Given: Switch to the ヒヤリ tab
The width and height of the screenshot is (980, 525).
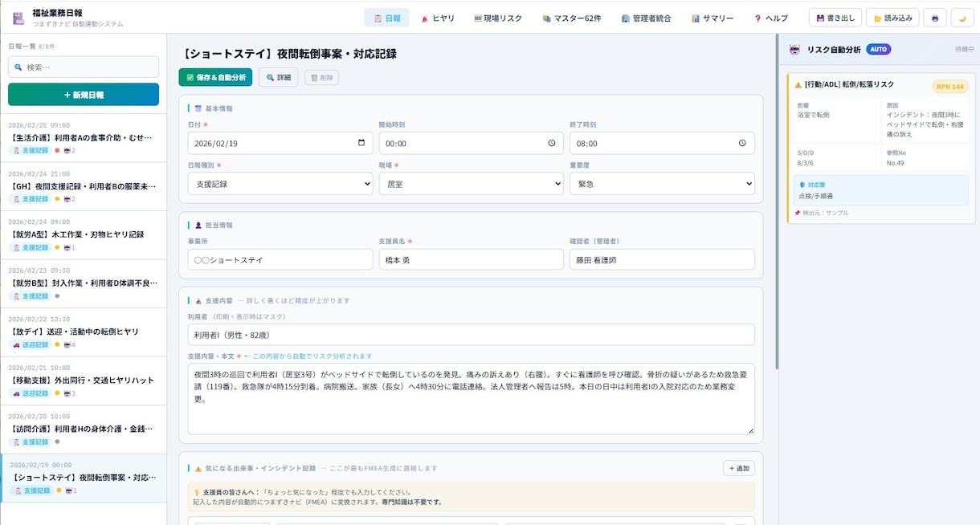Looking at the screenshot, I should coord(438,18).
